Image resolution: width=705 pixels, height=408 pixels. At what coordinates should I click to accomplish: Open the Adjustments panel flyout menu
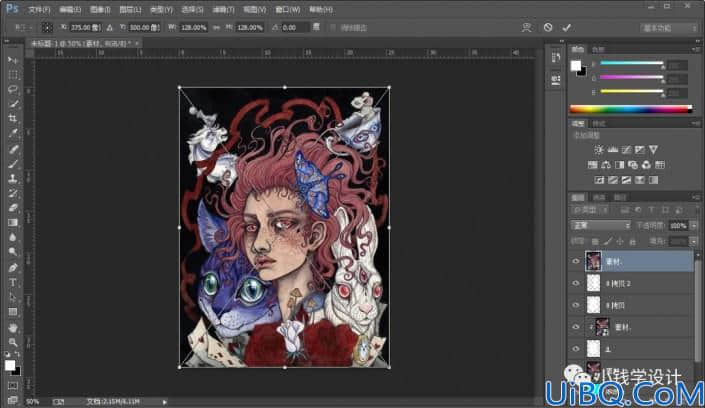pyautogui.click(x=696, y=123)
